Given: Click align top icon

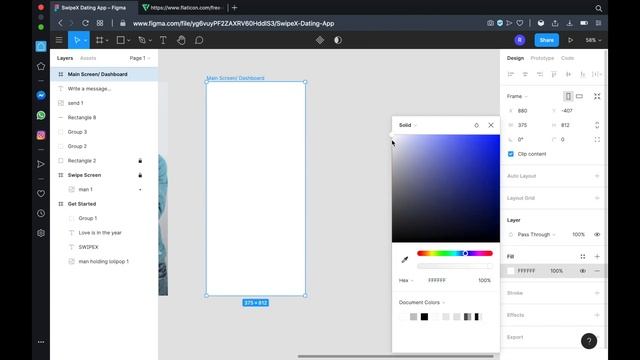Looking at the screenshot, I should [x=554, y=74].
